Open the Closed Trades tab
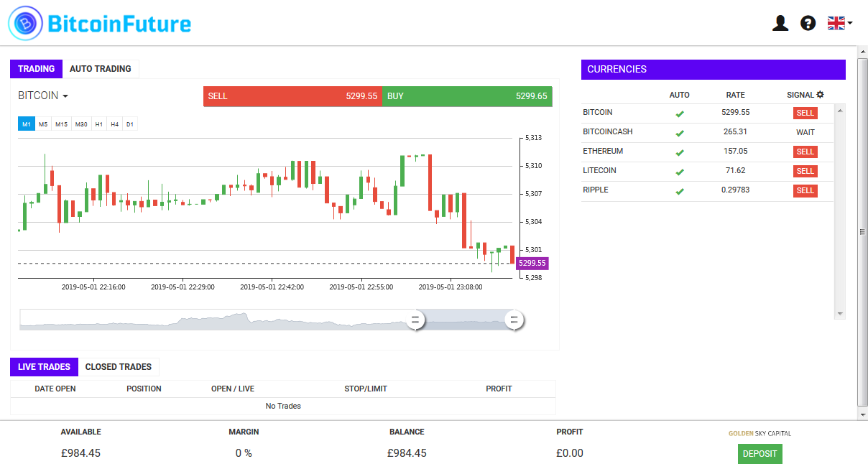868x469 pixels. pyautogui.click(x=119, y=367)
